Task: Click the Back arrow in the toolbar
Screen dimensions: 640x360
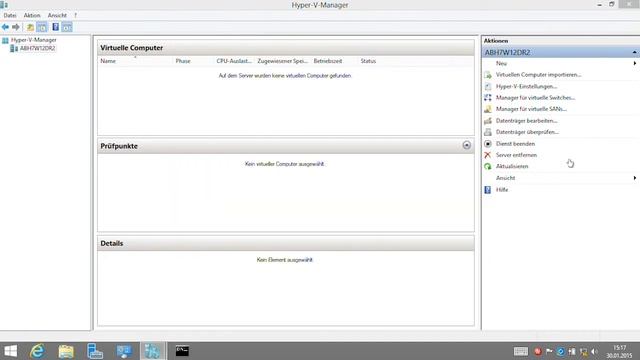Action: [x=5, y=27]
